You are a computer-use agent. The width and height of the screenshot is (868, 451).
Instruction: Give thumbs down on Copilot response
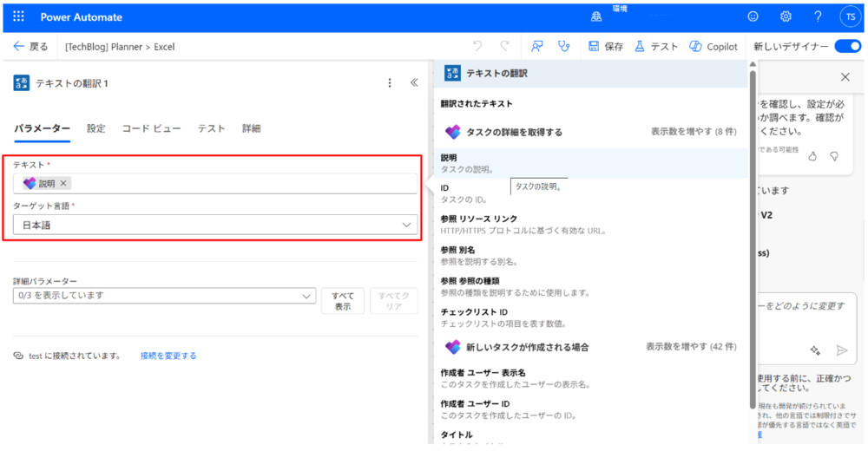click(834, 157)
